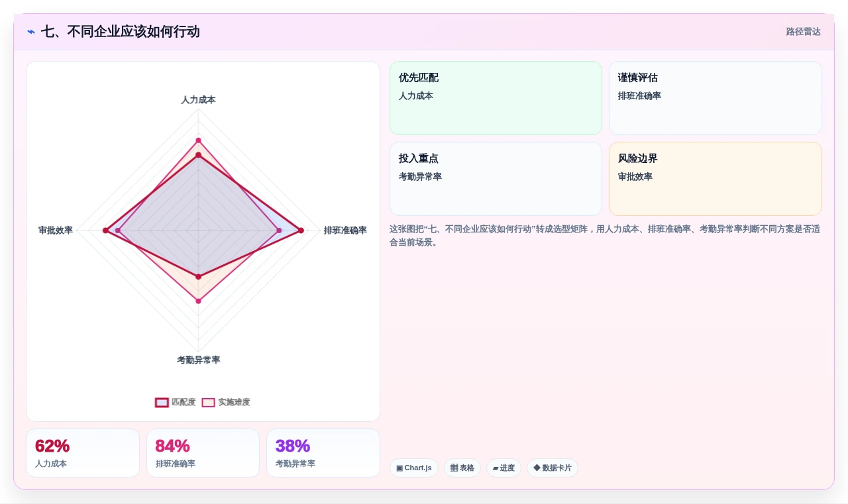
Task: Click 审批效率 text in 风险边界 card
Action: (x=635, y=177)
